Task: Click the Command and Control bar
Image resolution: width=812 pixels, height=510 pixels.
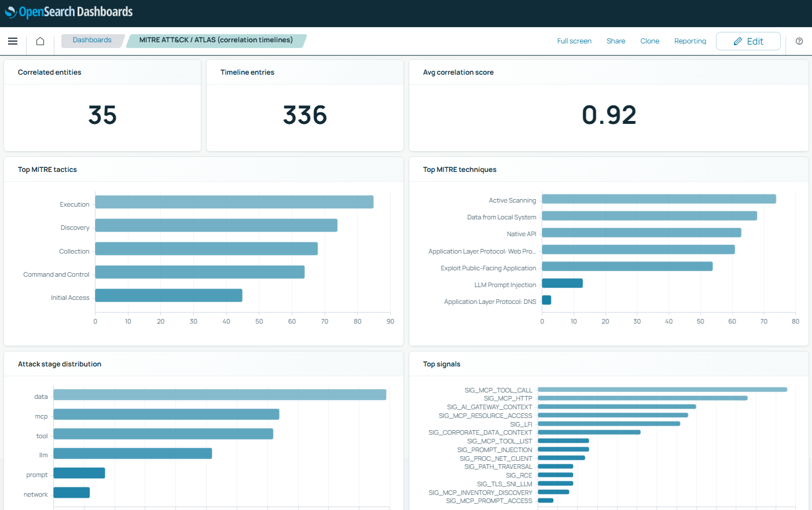Action: (200, 272)
